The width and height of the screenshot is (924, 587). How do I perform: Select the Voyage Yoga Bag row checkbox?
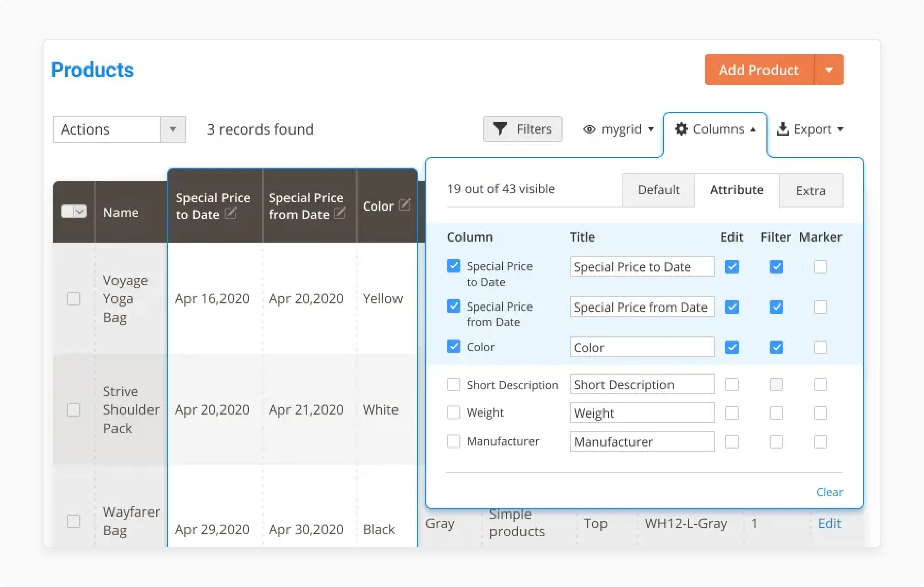pyautogui.click(x=74, y=299)
